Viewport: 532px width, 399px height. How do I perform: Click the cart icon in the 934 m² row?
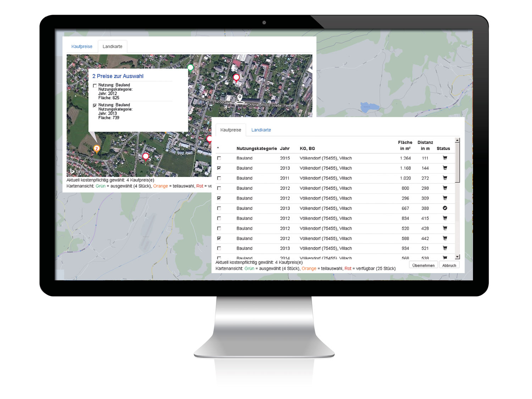(445, 248)
